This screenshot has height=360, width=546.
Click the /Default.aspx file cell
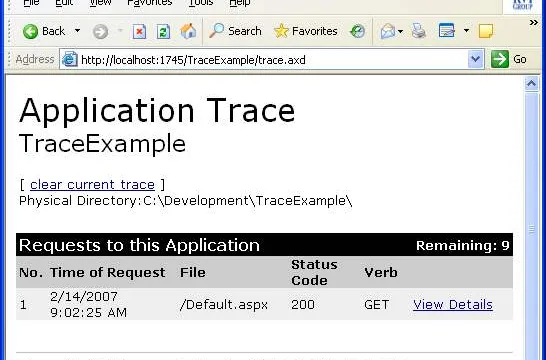224,305
